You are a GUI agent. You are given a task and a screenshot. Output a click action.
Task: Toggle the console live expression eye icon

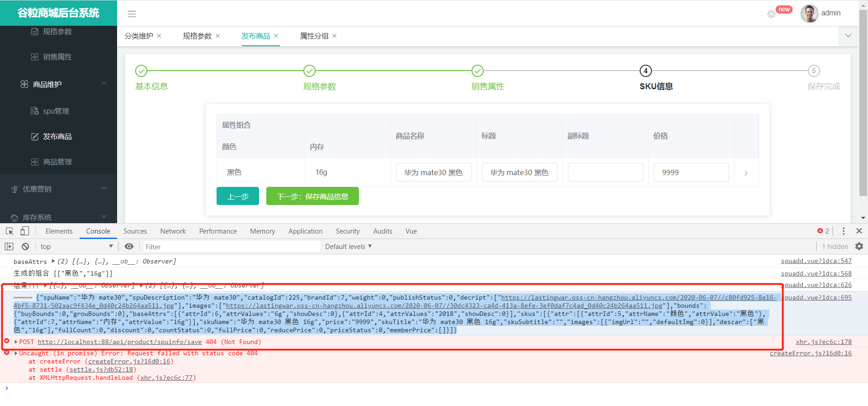pos(129,247)
